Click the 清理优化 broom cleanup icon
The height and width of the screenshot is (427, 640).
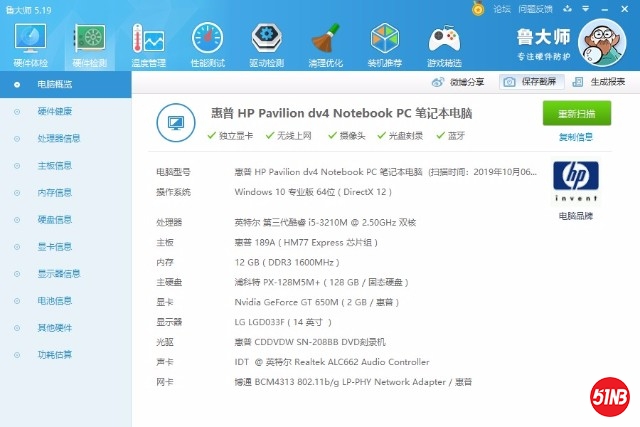(x=325, y=41)
